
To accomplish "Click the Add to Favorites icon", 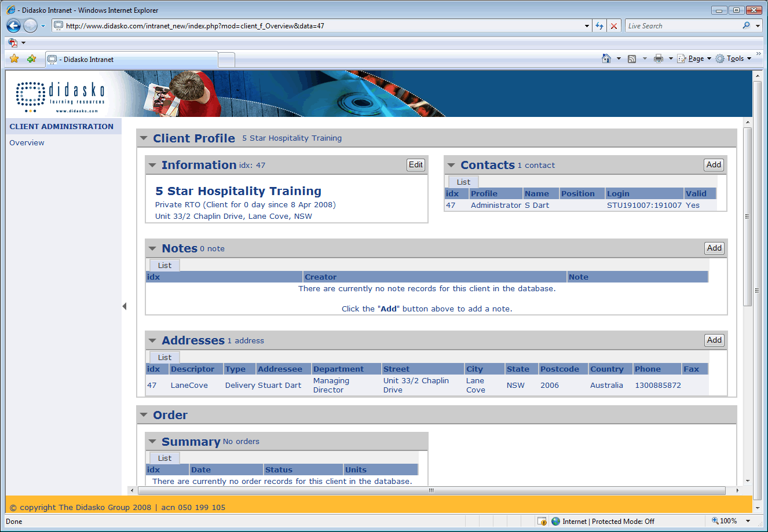I will (x=31, y=59).
